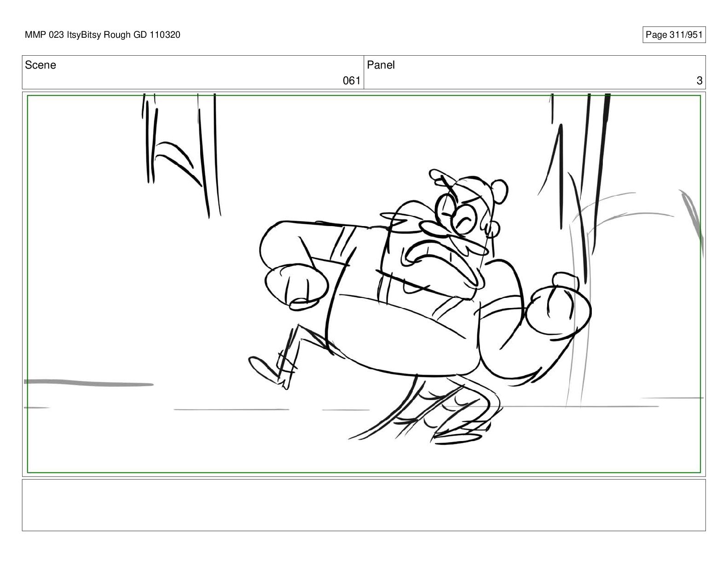Click the 'Scene' label
Screen dimensions: 728x564
[x=40, y=65]
